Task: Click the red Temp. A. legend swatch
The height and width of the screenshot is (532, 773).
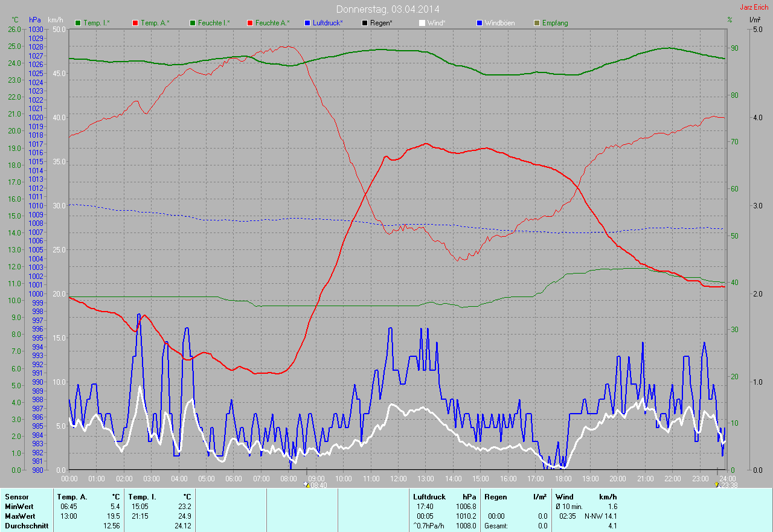Action: (x=135, y=23)
